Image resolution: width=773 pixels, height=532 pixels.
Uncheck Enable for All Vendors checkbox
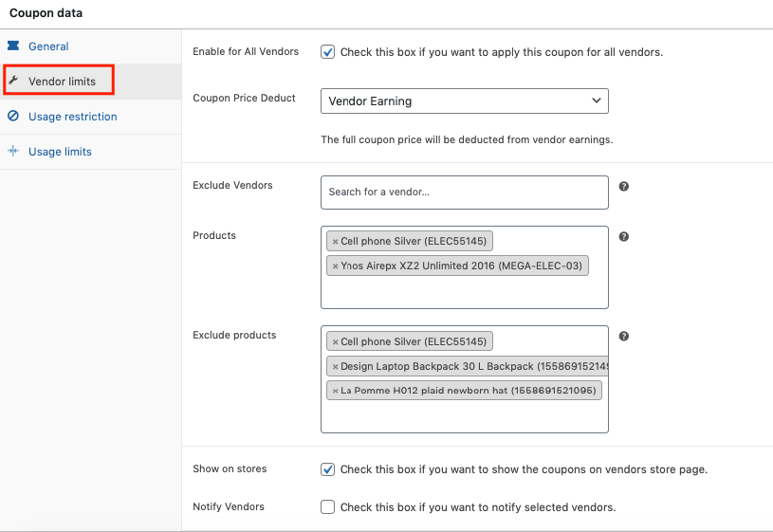tap(328, 52)
